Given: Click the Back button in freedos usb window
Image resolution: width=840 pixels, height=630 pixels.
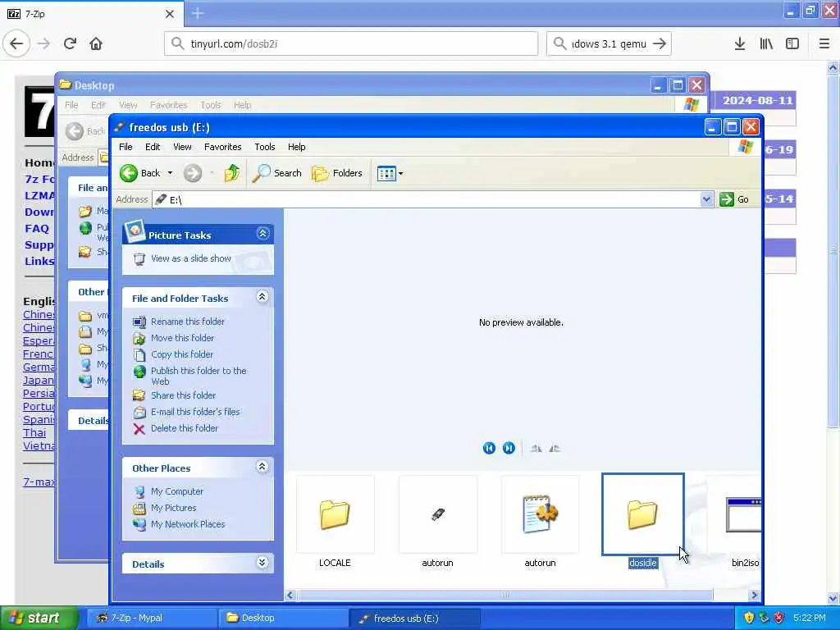Looking at the screenshot, I should coord(140,173).
